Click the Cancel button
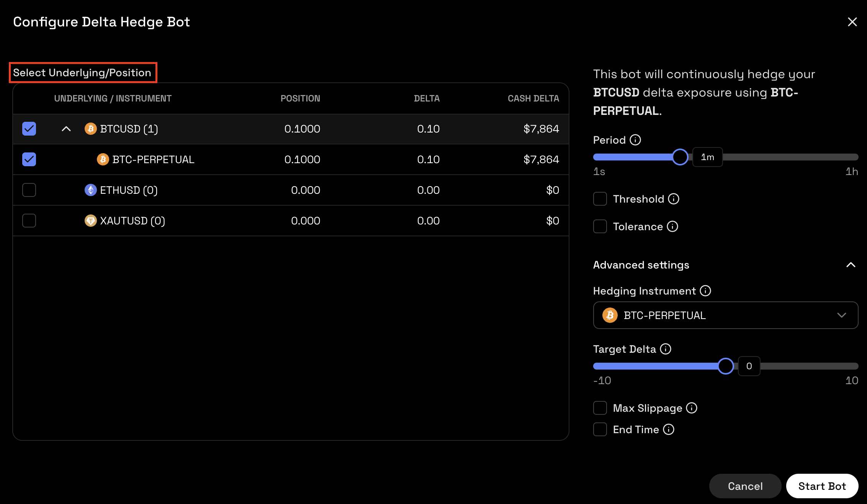This screenshot has height=504, width=867. click(x=745, y=486)
